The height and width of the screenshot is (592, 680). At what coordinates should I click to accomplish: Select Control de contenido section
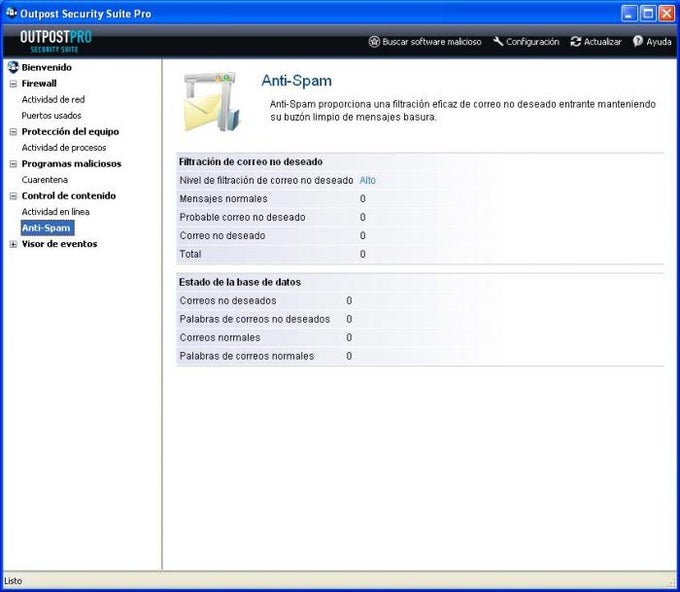(69, 196)
